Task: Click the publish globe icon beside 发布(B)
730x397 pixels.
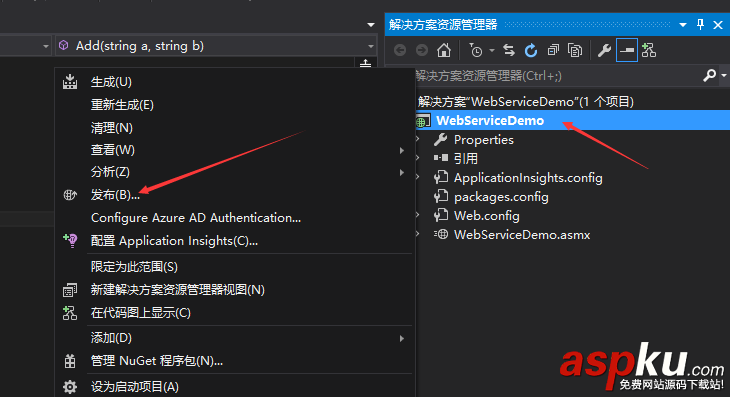Action: point(70,195)
